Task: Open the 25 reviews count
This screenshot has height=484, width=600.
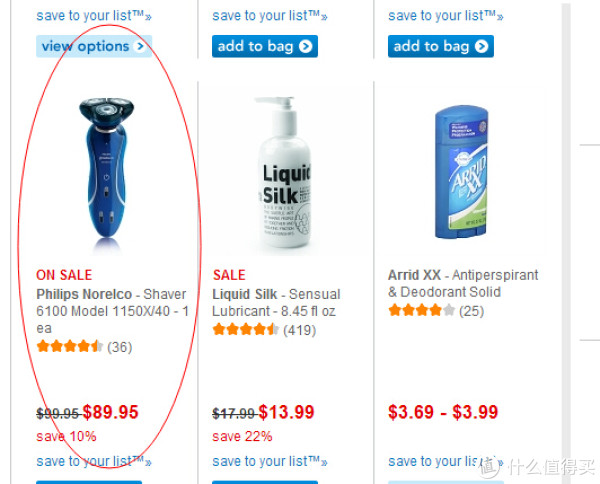Action: (471, 311)
